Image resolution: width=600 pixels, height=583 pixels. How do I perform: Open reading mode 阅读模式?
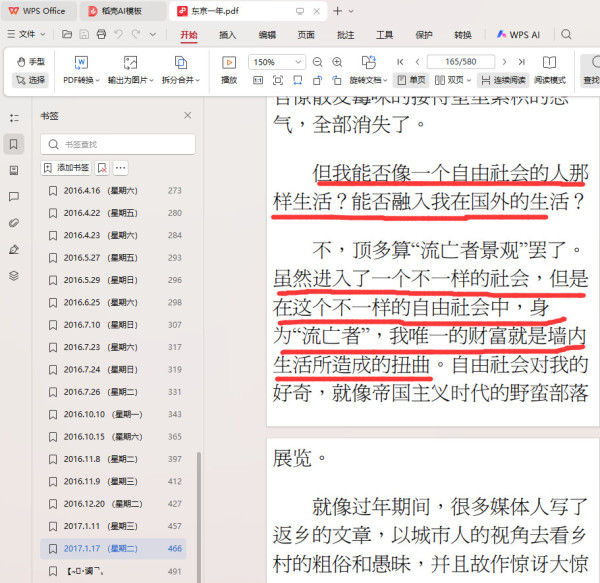coord(550,70)
